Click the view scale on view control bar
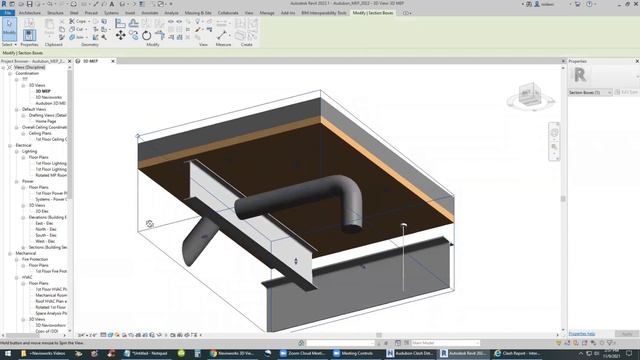Image resolution: width=640 pixels, height=360 pixels. 87,335
